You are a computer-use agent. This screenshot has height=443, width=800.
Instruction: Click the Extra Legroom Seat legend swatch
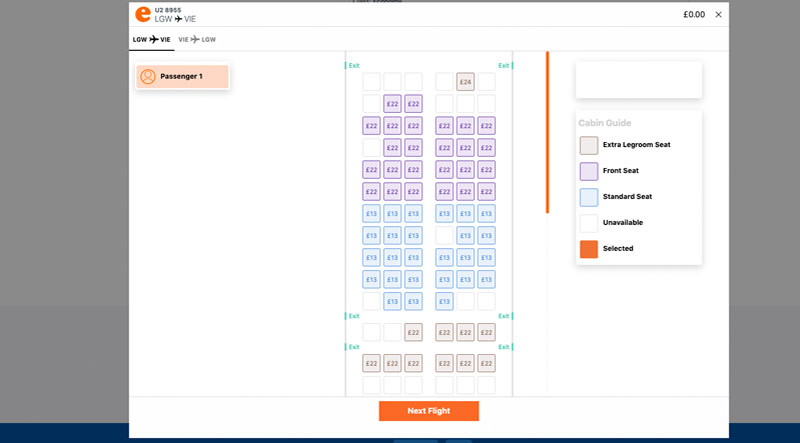coord(589,145)
